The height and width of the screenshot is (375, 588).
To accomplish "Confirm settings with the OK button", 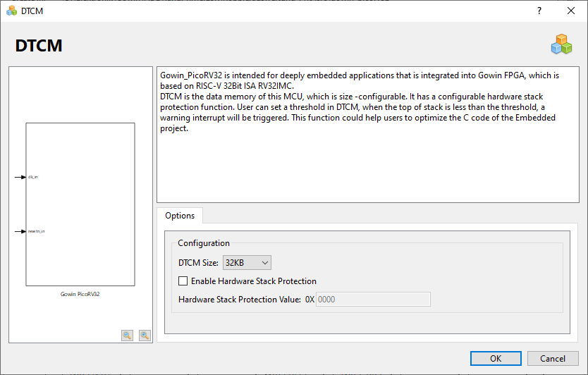I will pos(496,359).
